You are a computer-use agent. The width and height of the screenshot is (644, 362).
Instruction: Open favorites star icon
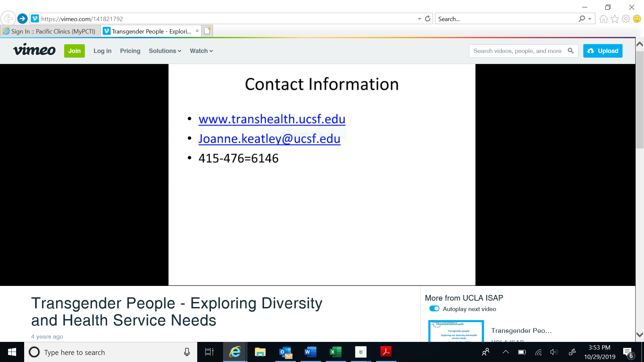[x=614, y=19]
